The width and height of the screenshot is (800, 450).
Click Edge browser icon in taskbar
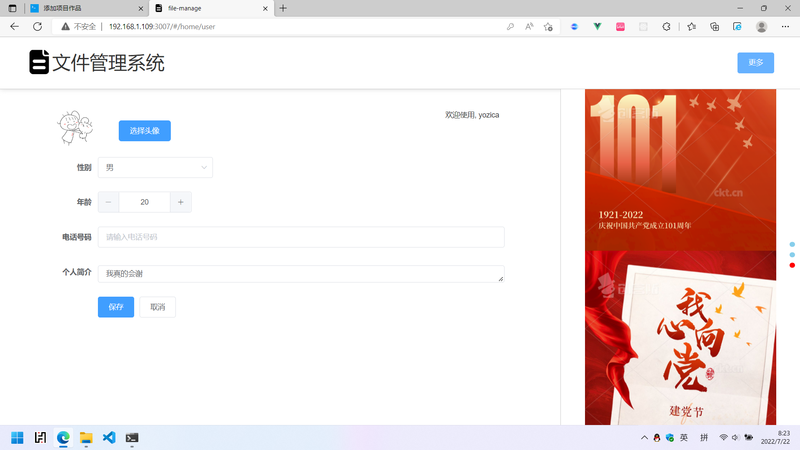pos(63,438)
